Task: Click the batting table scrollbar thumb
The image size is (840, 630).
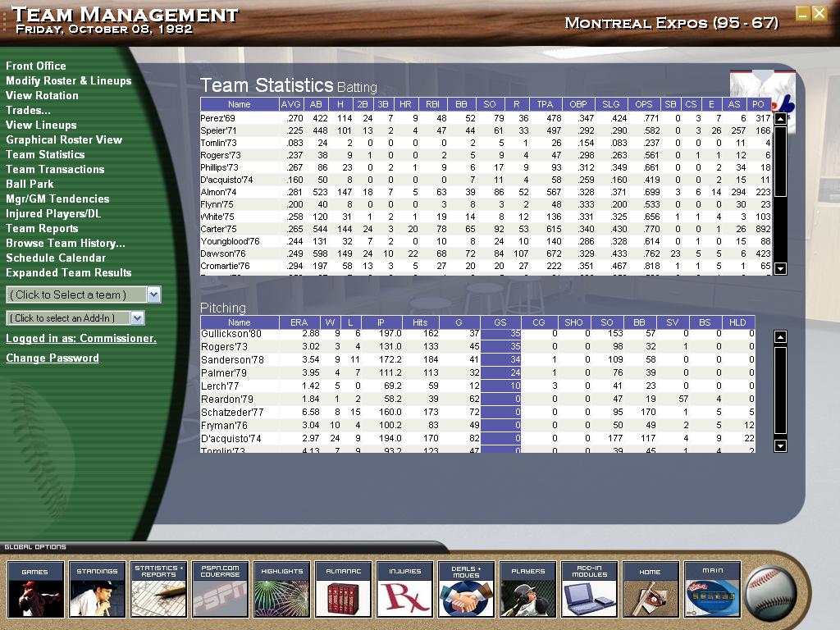Action: tap(781, 162)
